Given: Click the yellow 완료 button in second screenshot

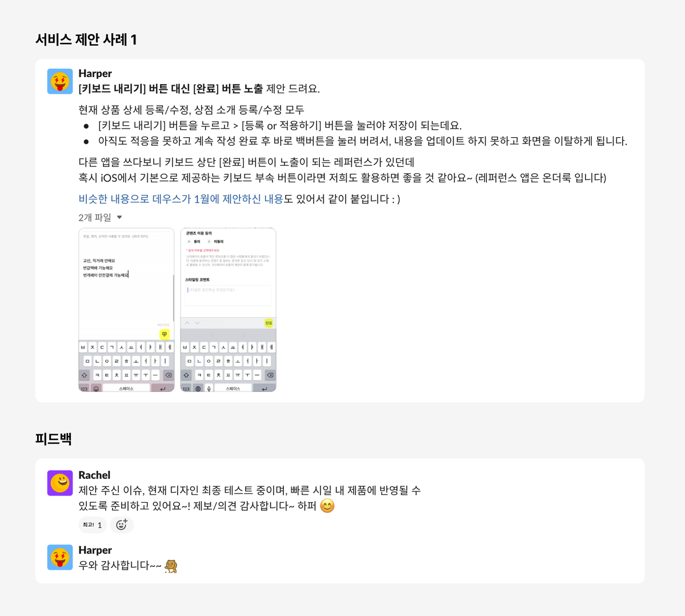Looking at the screenshot, I should tap(269, 323).
